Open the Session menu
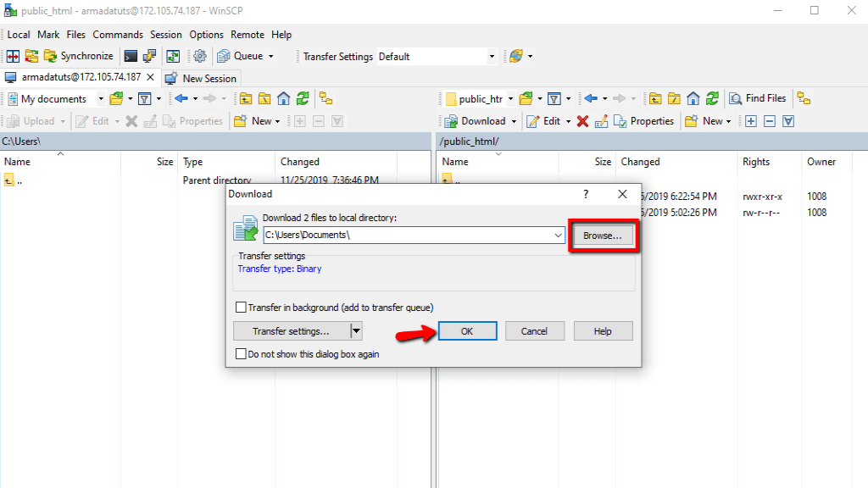The height and width of the screenshot is (488, 868). (x=166, y=34)
